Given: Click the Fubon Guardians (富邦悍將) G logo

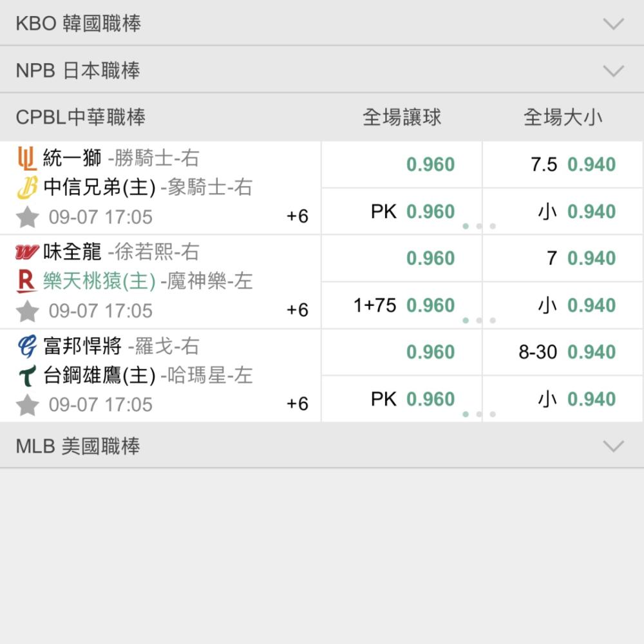Looking at the screenshot, I should [27, 346].
